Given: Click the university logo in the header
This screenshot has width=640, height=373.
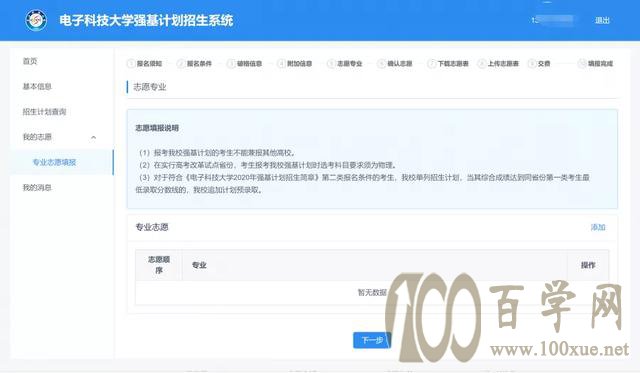Looking at the screenshot, I should point(36,20).
